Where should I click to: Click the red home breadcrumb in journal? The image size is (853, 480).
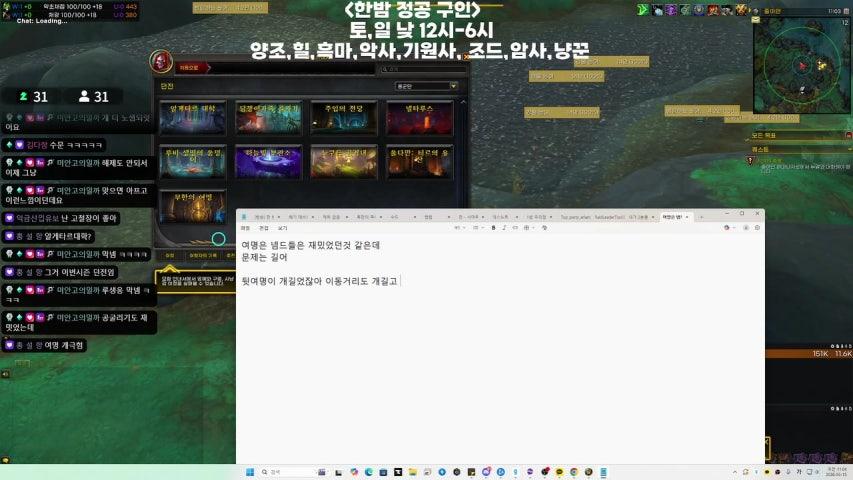189,67
